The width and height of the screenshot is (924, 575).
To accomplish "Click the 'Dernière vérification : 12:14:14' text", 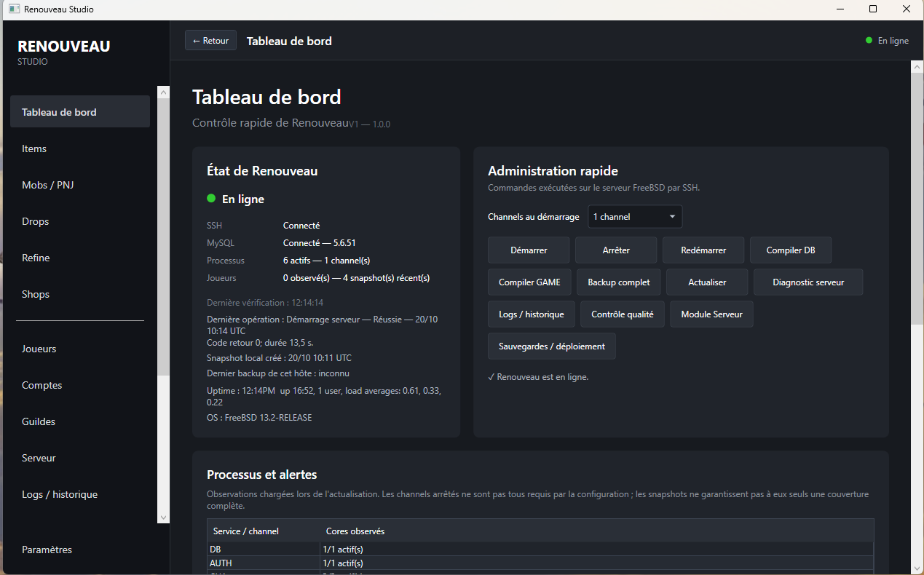I will (265, 302).
